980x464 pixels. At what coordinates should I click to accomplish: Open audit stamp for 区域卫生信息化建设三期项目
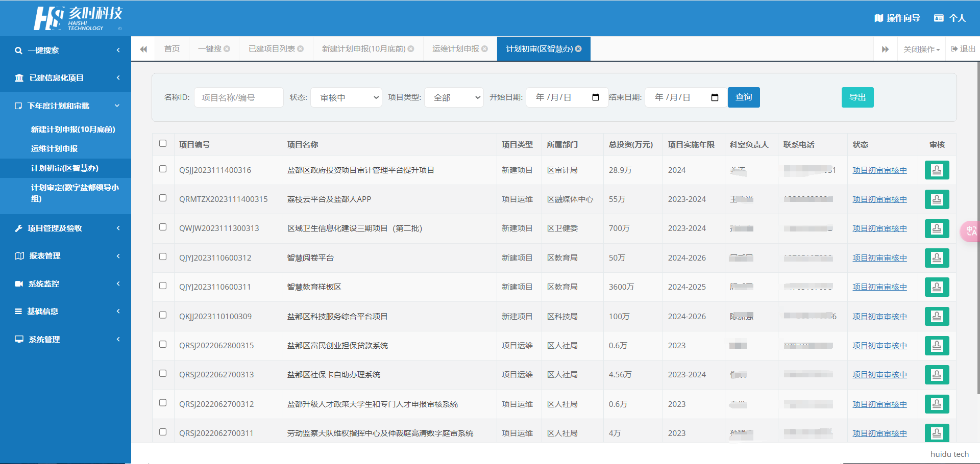point(937,228)
